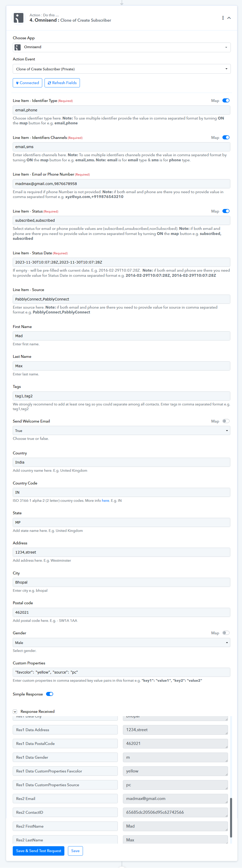
Task: Open the Choose App dropdown
Action: click(121, 47)
